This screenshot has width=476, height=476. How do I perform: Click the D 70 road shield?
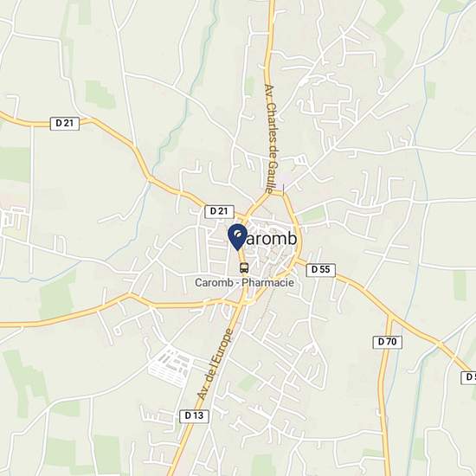click(388, 342)
